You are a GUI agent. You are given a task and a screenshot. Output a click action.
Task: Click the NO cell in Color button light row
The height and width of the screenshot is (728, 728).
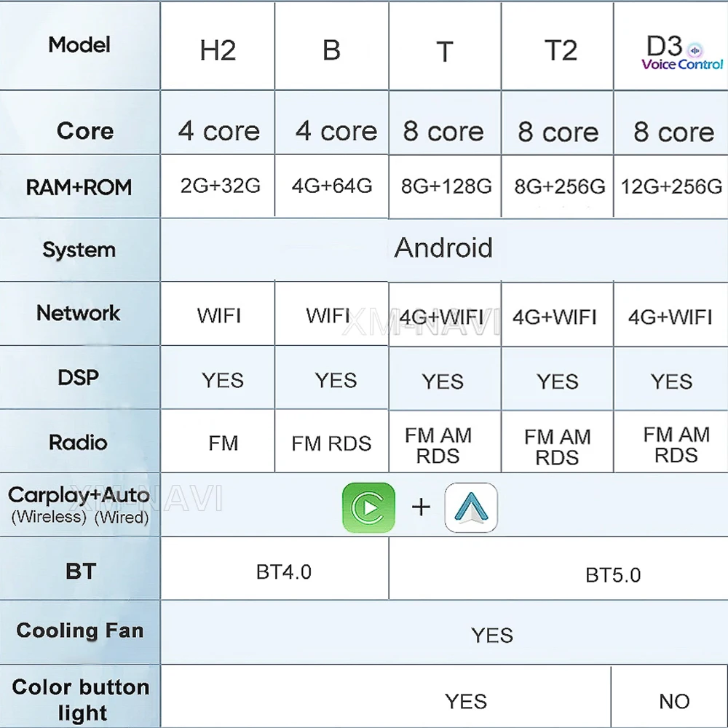tap(673, 701)
